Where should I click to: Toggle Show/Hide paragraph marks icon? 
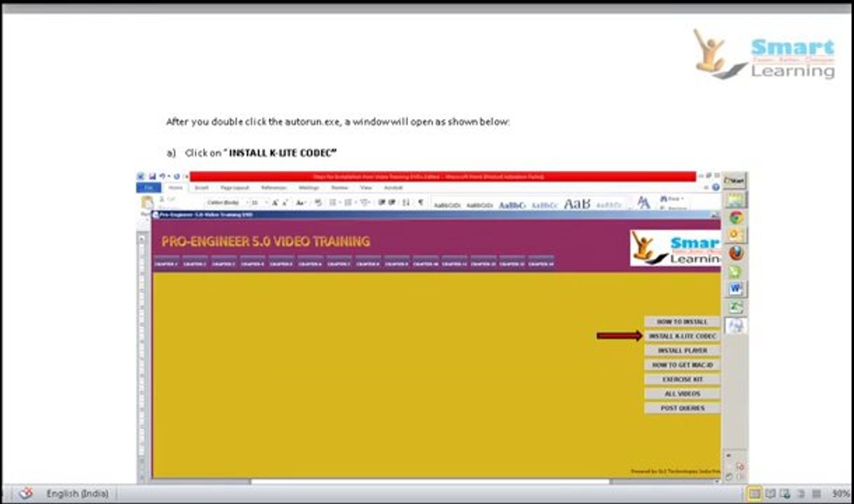[420, 202]
